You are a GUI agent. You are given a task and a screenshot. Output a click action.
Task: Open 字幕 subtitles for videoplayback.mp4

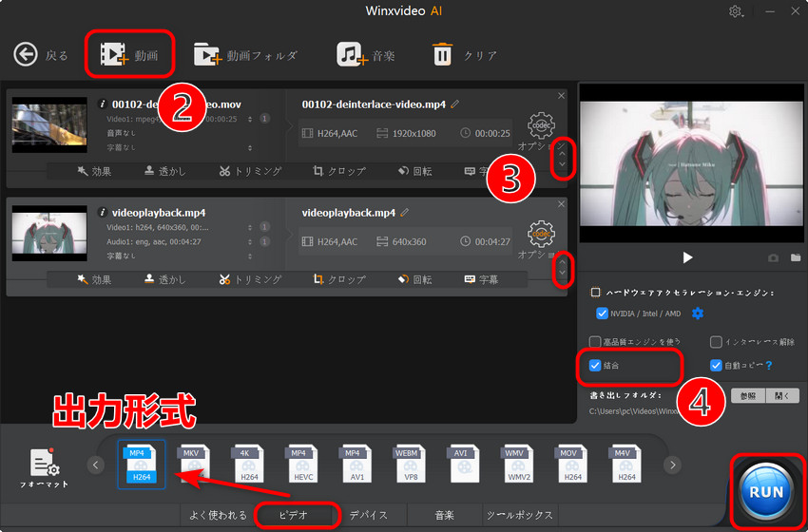[x=481, y=279]
